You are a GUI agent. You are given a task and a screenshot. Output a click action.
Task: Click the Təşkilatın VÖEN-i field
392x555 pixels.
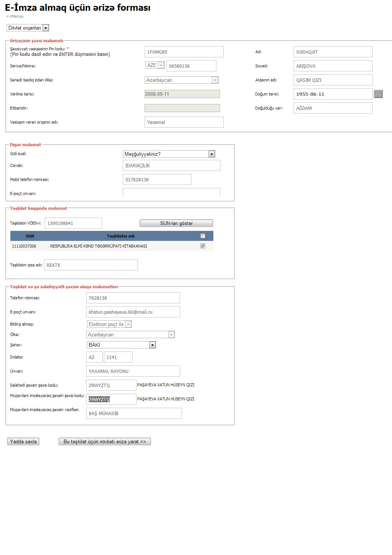click(x=73, y=223)
